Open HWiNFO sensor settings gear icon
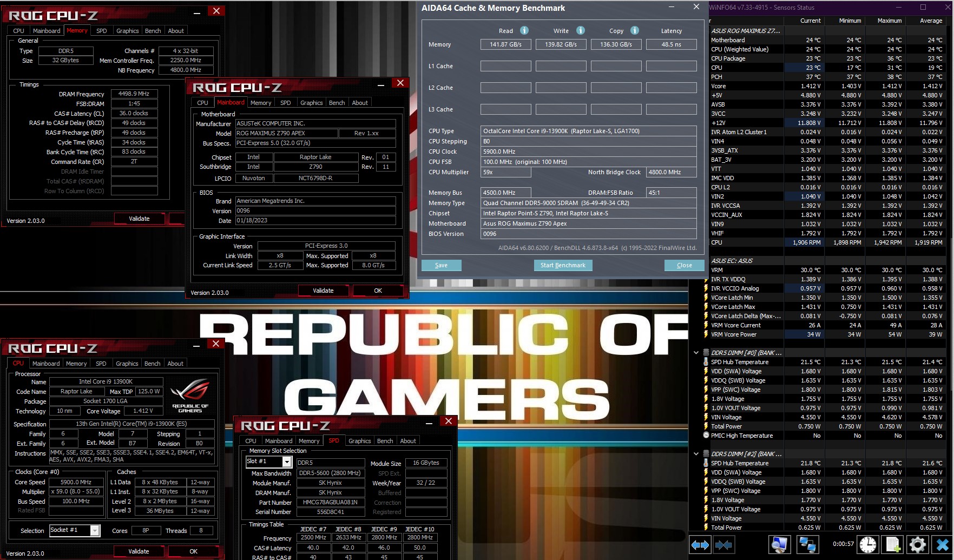This screenshot has width=954, height=560. click(x=918, y=544)
